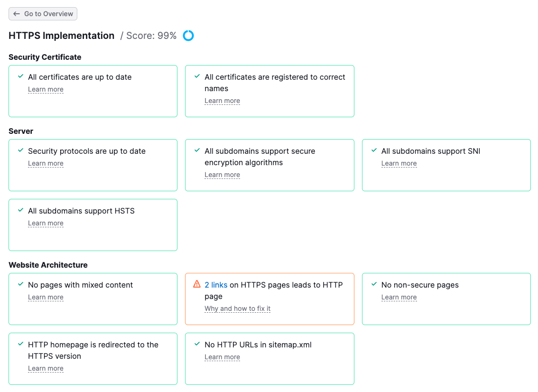Click checkmark beside 'All subdomains support HSTS'
538x392 pixels.
20,210
